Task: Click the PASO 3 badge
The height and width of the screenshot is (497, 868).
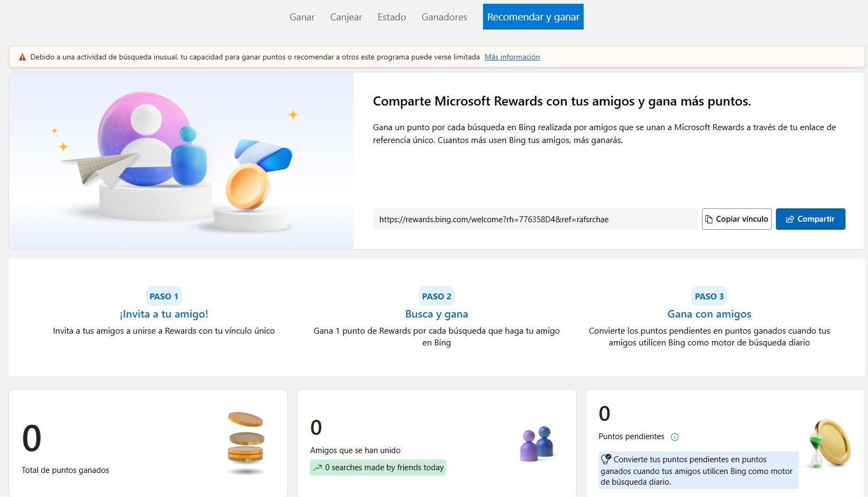Action: (709, 296)
